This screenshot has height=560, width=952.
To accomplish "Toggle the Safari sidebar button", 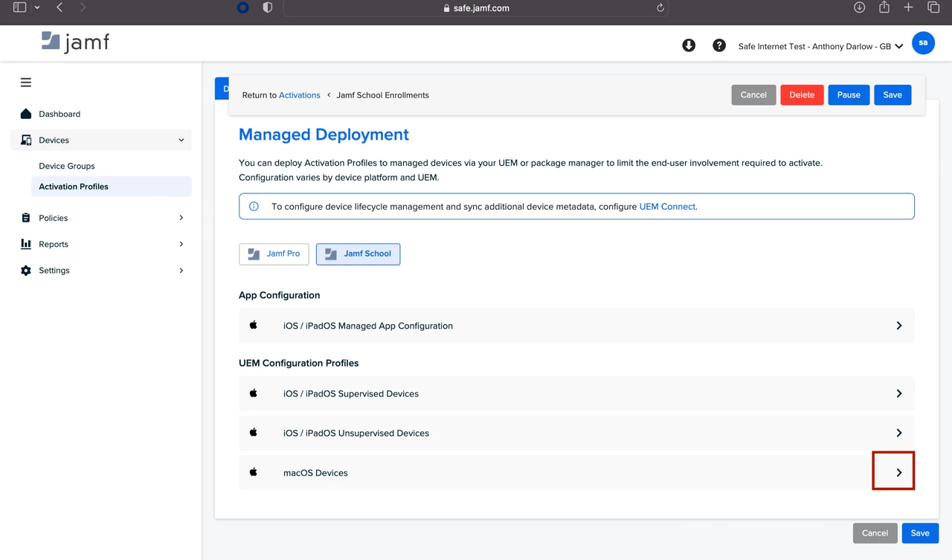I will tap(20, 7).
